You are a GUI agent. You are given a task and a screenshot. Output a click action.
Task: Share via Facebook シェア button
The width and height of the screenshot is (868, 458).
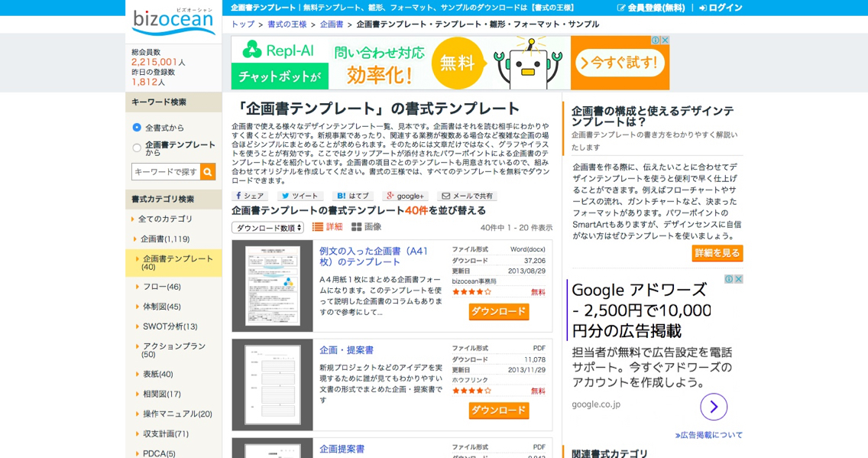tap(250, 196)
